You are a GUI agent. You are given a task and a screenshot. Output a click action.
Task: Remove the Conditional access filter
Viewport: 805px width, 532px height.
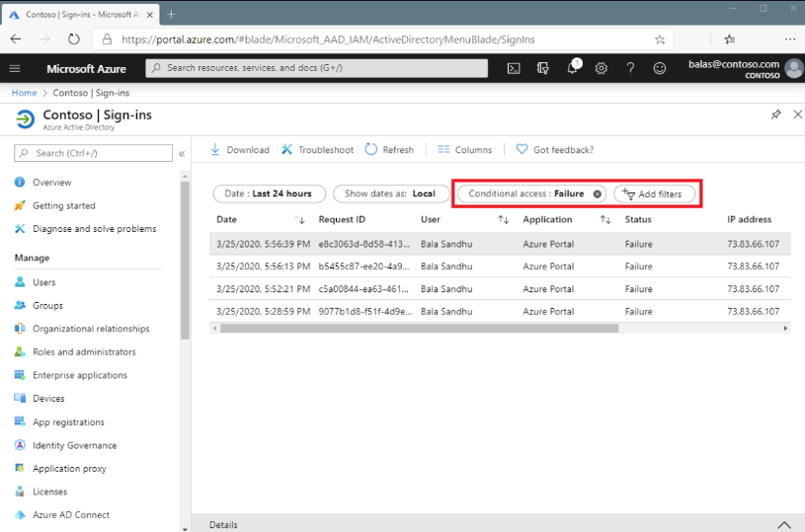[x=597, y=193]
